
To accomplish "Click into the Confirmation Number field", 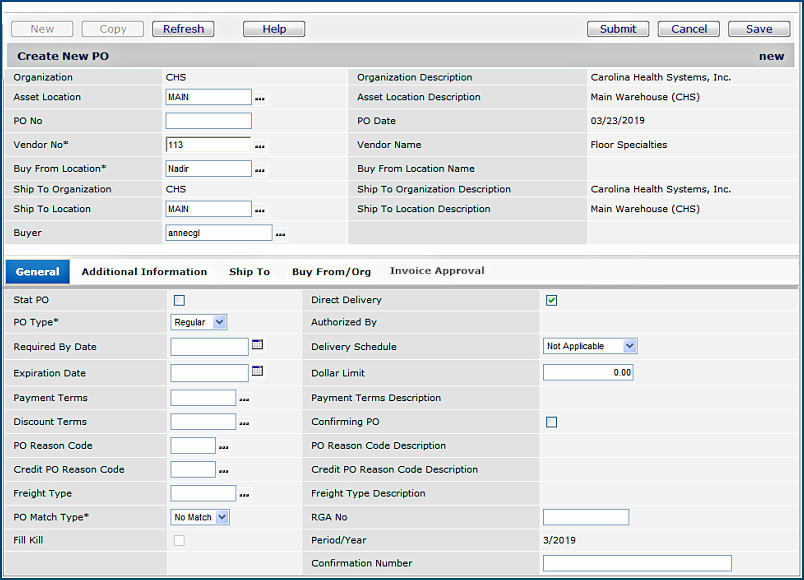I will (637, 563).
